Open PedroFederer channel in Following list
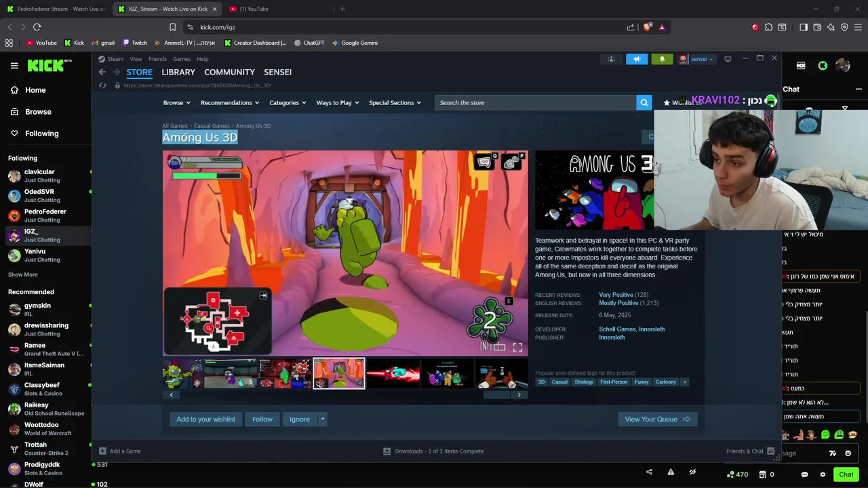Screen dimensions: 868x488 pos(45,215)
